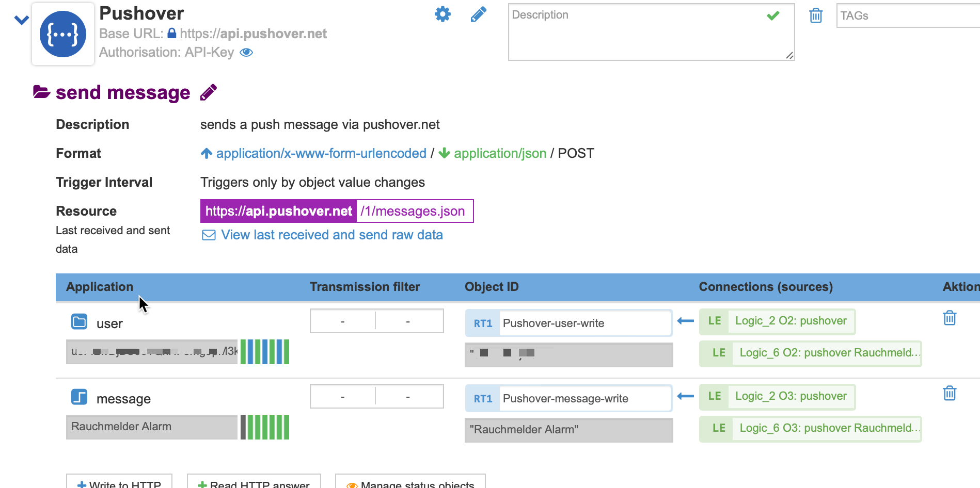Image resolution: width=980 pixels, height=488 pixels.
Task: Click the https://api.pushover.net resource base
Action: tap(279, 211)
